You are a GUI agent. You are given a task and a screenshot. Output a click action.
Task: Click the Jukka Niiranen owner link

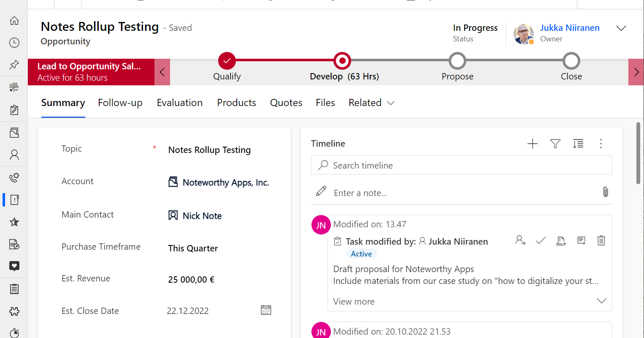(569, 28)
